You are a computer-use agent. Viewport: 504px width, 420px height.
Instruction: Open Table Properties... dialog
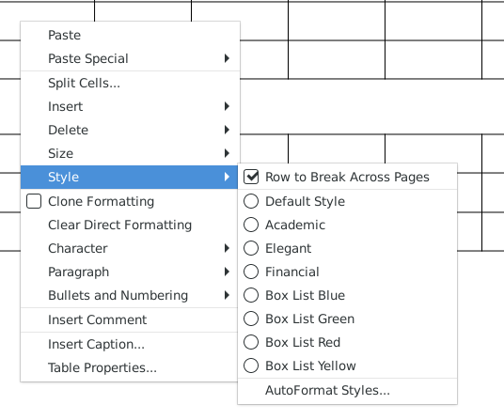[x=129, y=367]
